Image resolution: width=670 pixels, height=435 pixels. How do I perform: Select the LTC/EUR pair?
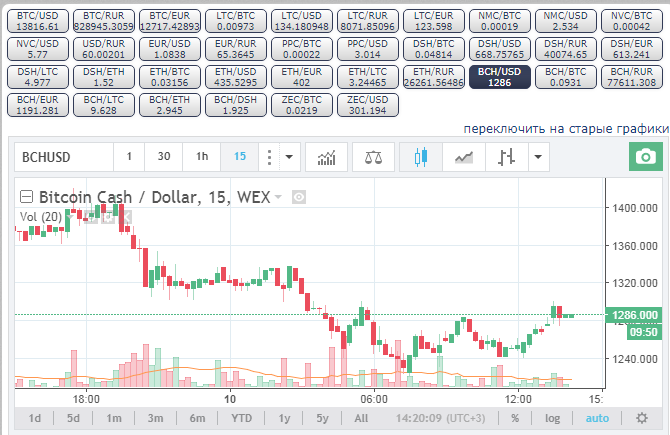[x=434, y=21]
